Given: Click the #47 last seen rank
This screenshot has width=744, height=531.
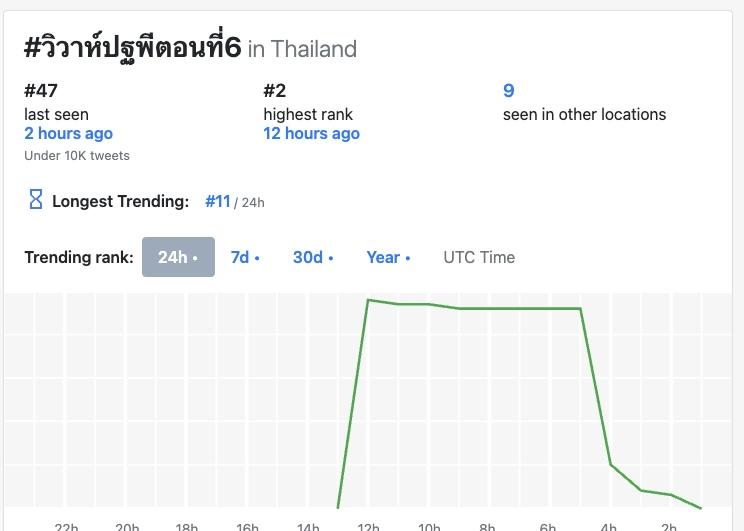Looking at the screenshot, I should point(35,91).
